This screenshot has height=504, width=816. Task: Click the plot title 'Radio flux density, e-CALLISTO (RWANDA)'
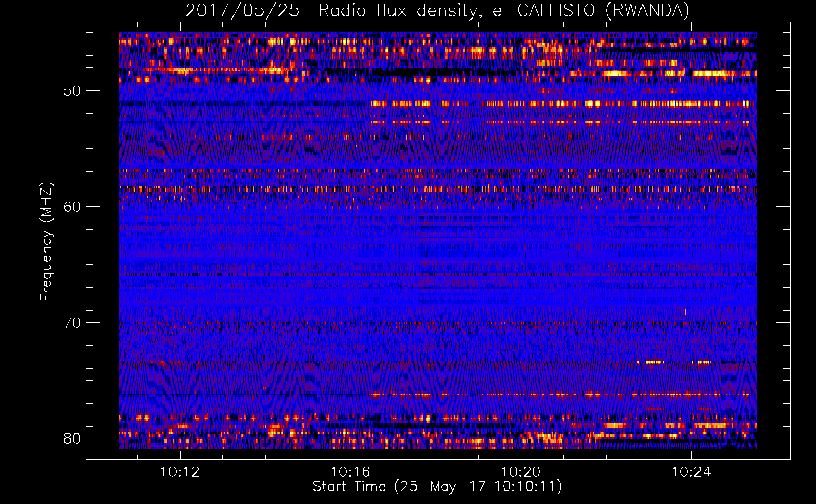coord(504,11)
